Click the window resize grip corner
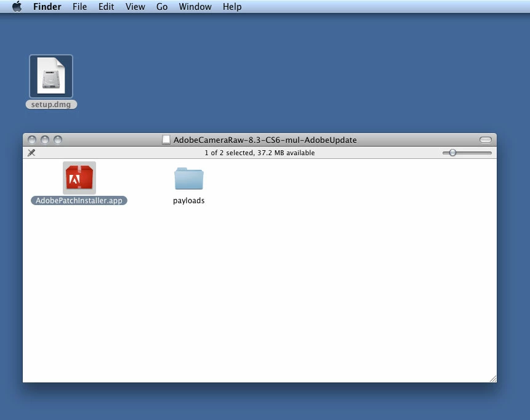 click(493, 379)
